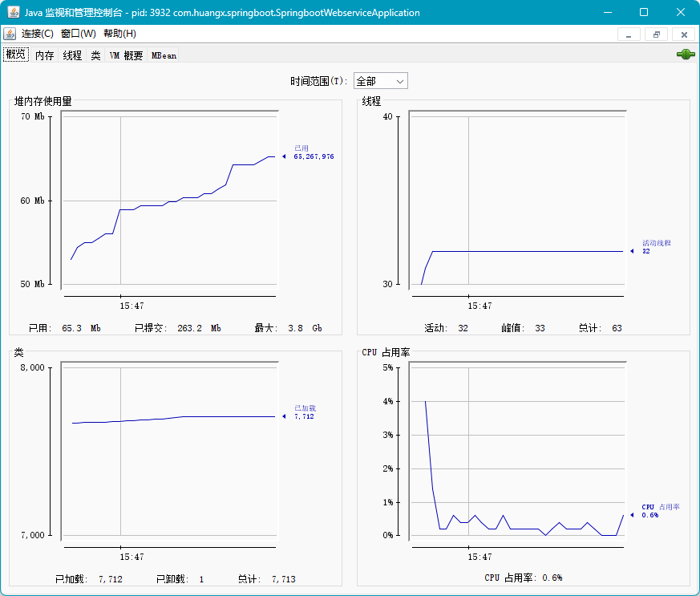Viewport: 700px width, 596px height.
Task: Go to the 类 tab
Action: (95, 55)
